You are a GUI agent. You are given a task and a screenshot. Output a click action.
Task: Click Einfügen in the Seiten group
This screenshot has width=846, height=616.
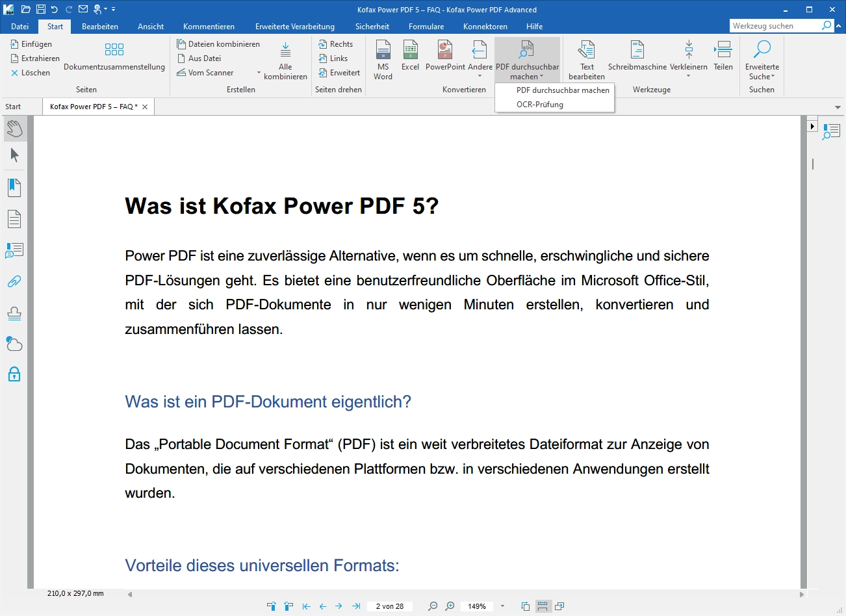31,44
